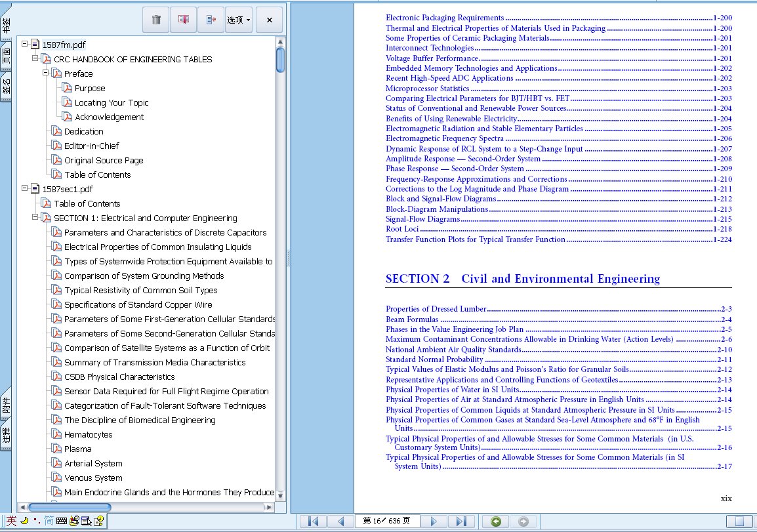Viewport: 757px width, 532px height.
Task: Select the Original Source Page bookmark
Action: (104, 160)
